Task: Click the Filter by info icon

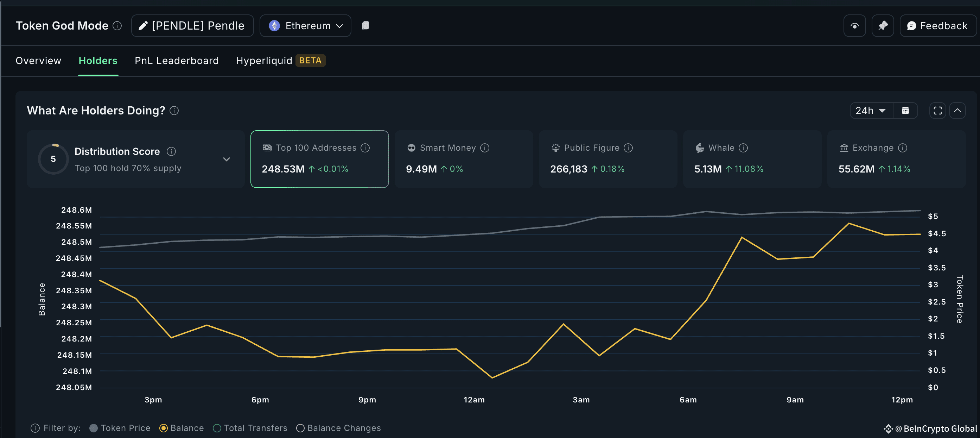Action: [35, 428]
